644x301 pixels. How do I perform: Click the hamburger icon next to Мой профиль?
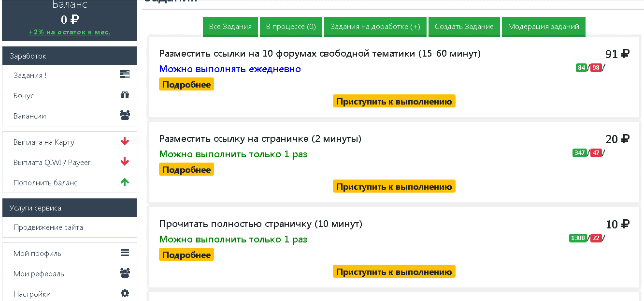125,253
